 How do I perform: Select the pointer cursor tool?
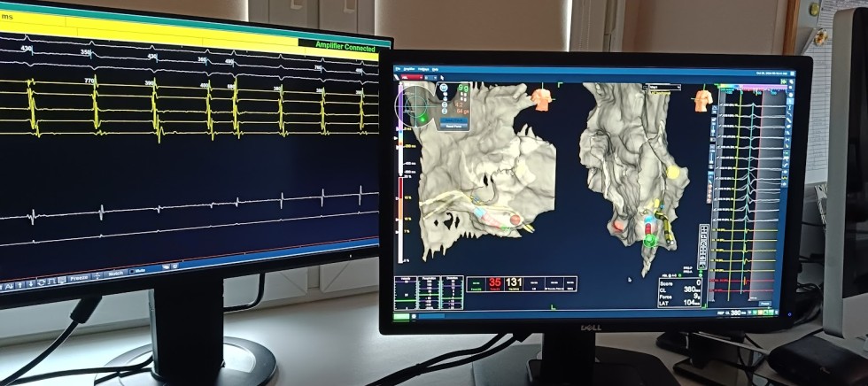pos(442,78)
